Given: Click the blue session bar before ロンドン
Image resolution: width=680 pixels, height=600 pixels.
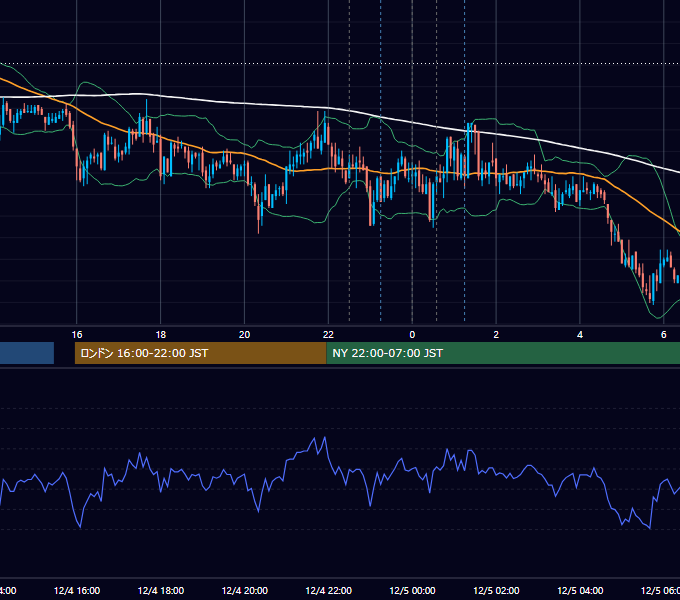Looking at the screenshot, I should (x=27, y=353).
